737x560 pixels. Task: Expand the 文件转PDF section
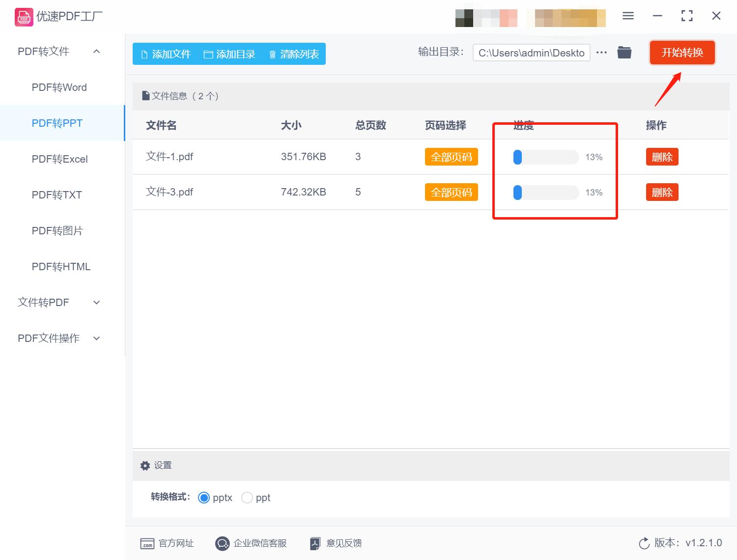(x=96, y=303)
